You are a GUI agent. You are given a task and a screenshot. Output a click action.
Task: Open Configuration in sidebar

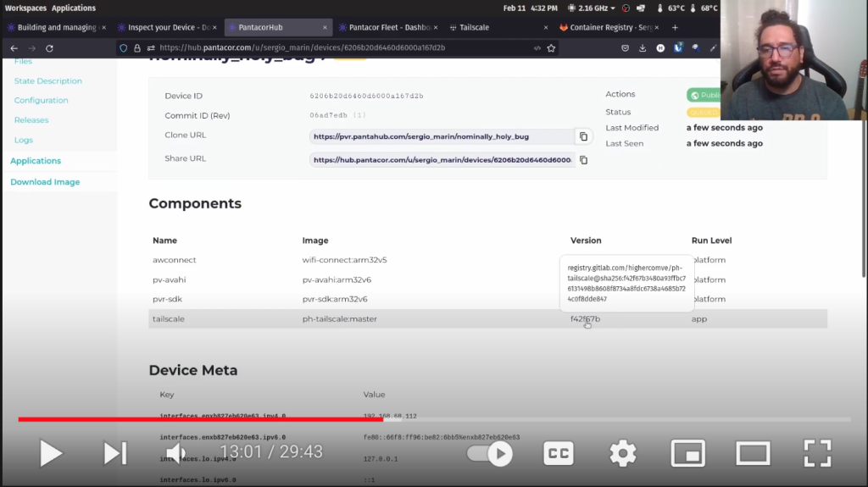click(41, 100)
